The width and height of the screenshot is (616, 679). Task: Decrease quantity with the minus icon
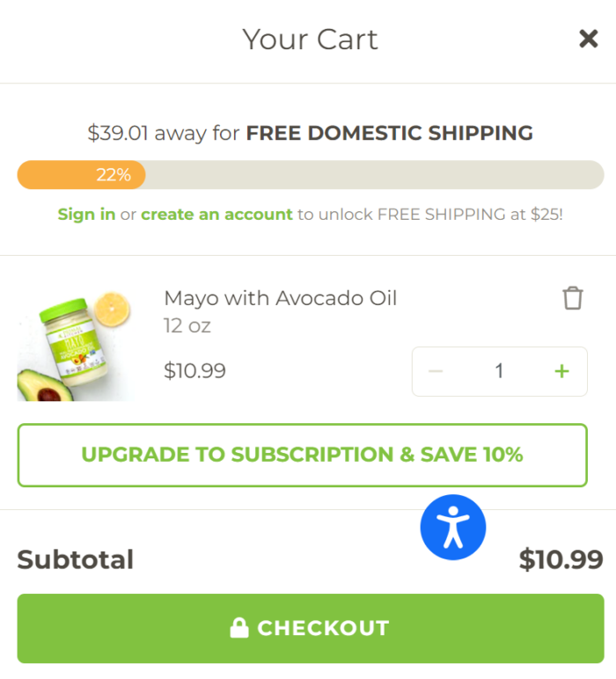[436, 371]
